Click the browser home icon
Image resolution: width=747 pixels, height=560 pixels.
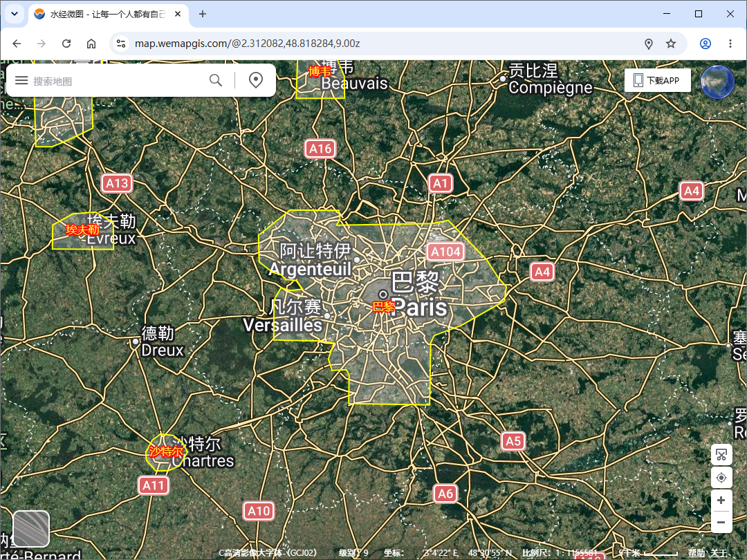point(91,44)
